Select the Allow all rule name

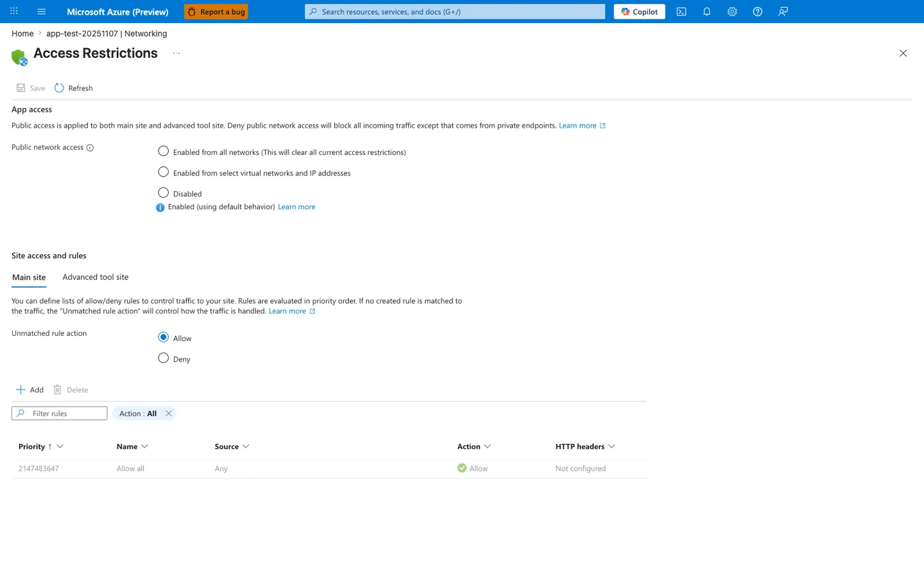pos(130,469)
